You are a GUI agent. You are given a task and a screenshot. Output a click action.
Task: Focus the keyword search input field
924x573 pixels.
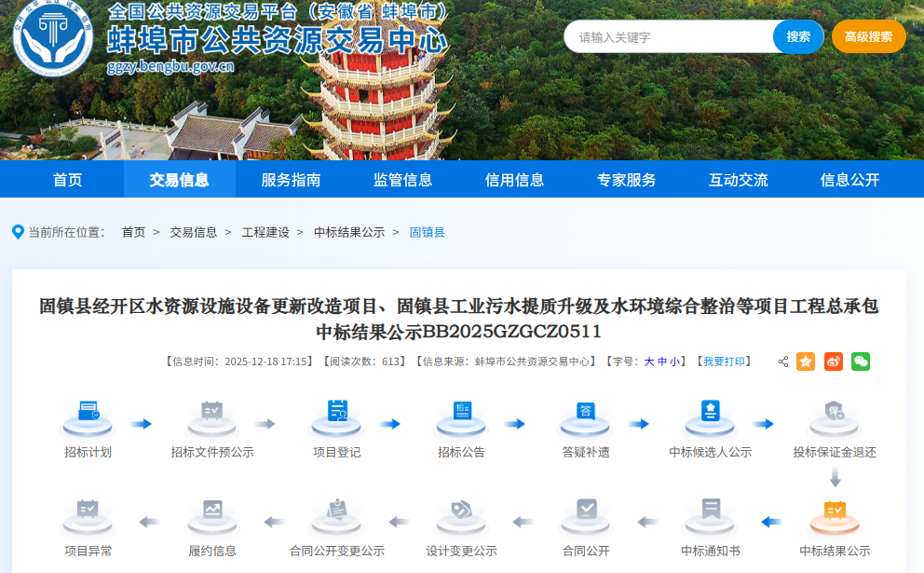669,37
